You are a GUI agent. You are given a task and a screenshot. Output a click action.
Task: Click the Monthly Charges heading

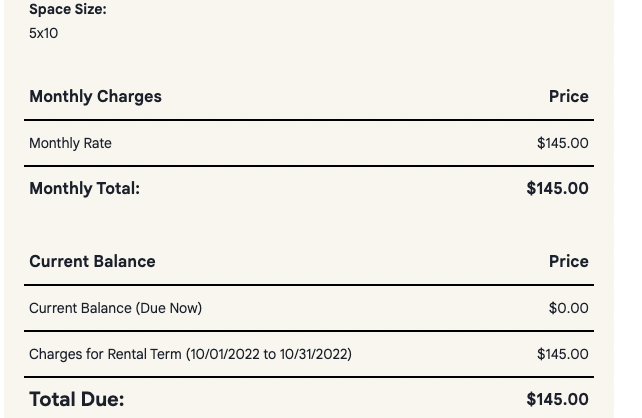coord(95,97)
